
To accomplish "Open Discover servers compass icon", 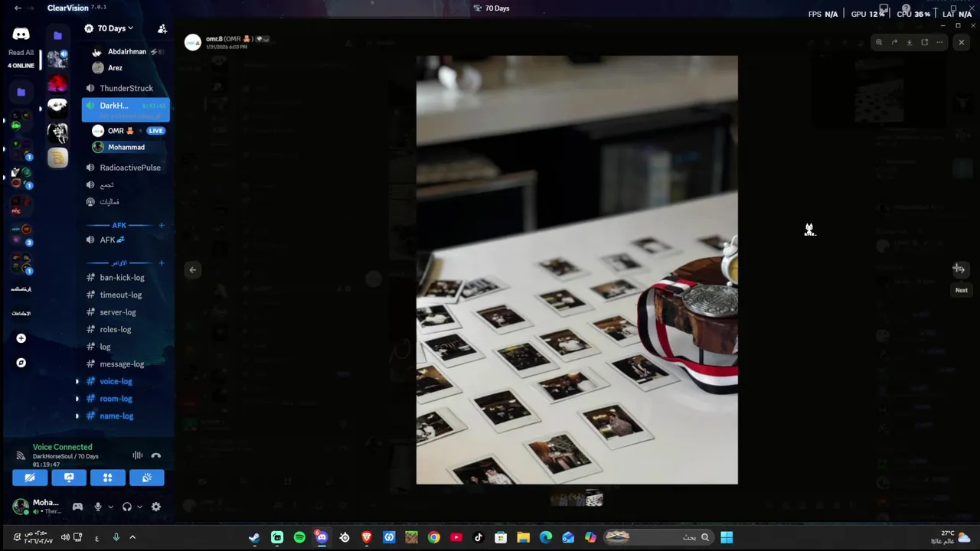I will [21, 363].
